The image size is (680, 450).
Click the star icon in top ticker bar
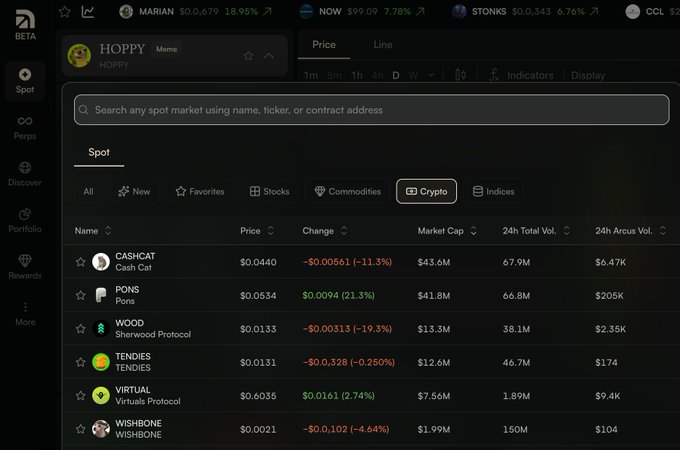click(x=65, y=12)
